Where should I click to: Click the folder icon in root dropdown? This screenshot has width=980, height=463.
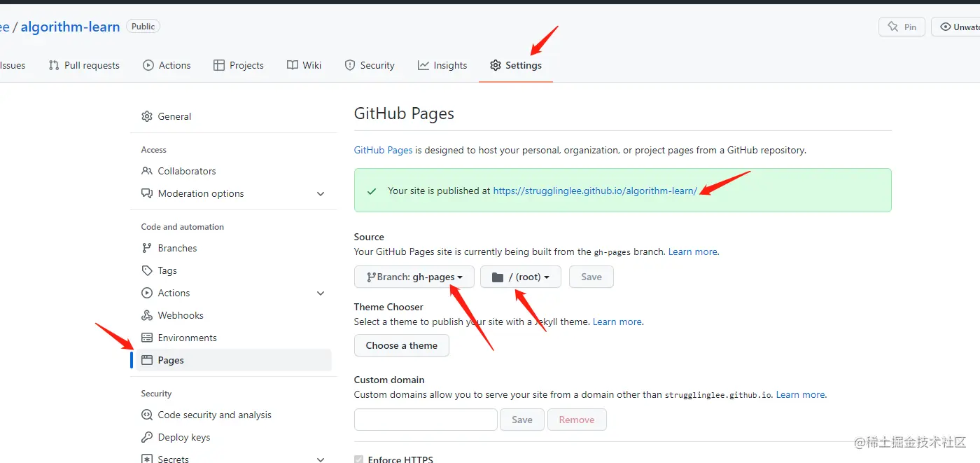click(x=498, y=277)
